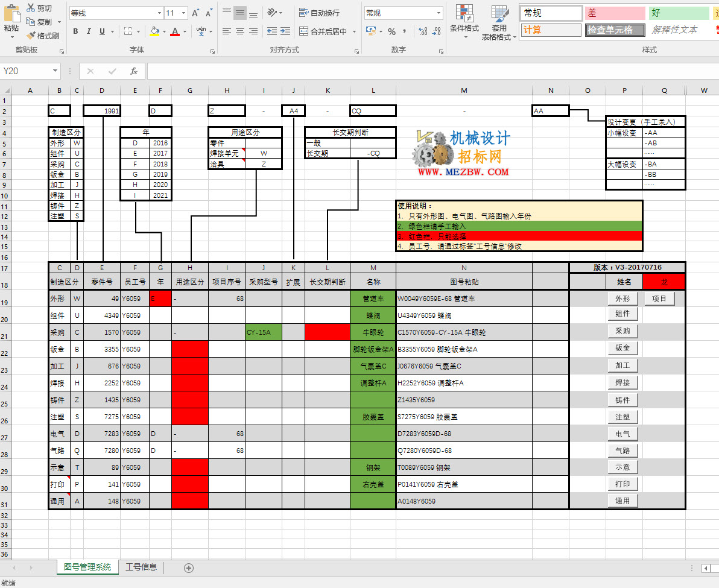Open Conditional Formatting (条件格式)
The width and height of the screenshot is (719, 588).
(x=464, y=21)
